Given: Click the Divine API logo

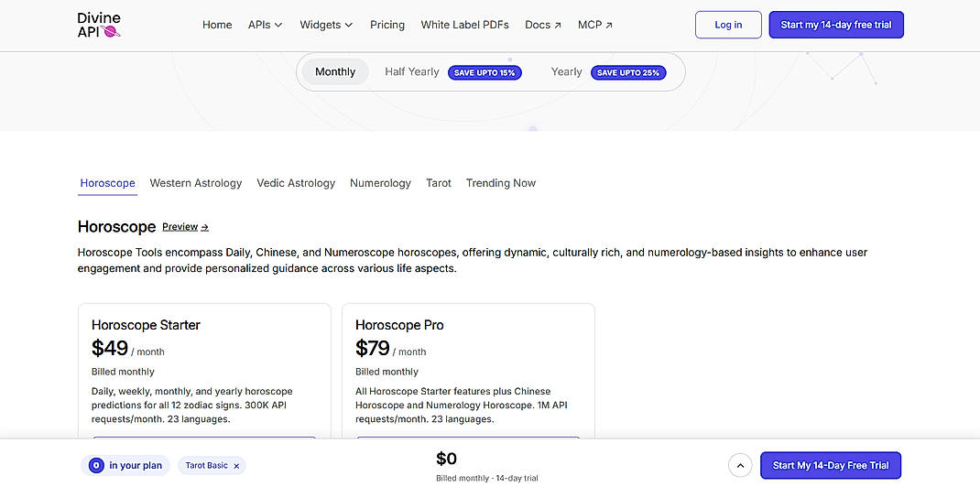Looking at the screenshot, I should pyautogui.click(x=100, y=25).
